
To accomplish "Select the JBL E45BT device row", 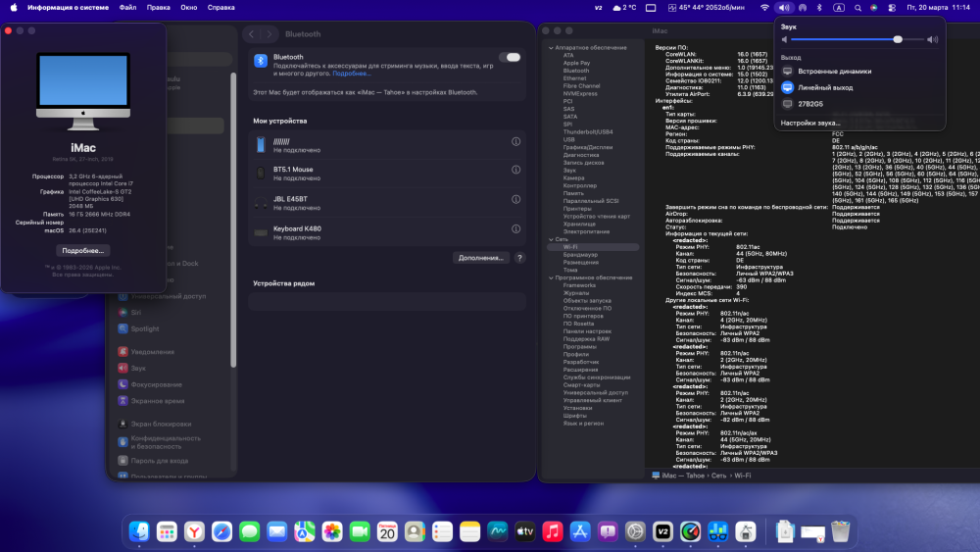I will [387, 203].
